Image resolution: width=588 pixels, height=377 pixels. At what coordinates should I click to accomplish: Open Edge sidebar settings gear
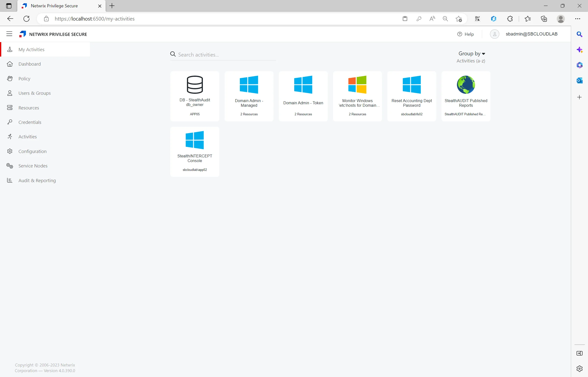point(579,368)
